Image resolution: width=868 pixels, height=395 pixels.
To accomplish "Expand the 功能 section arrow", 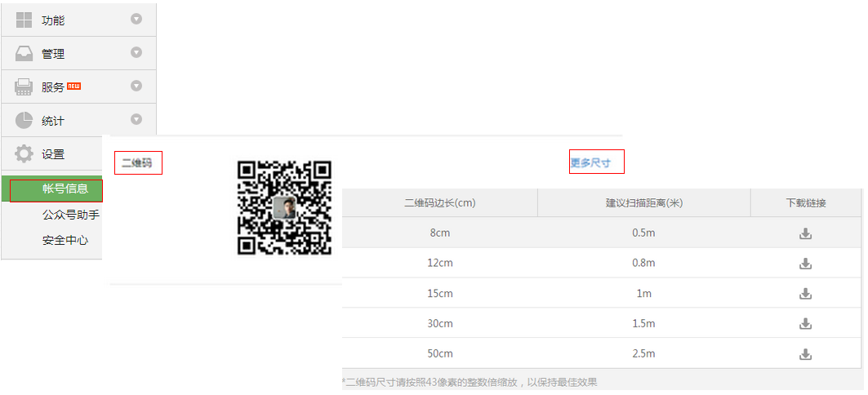I will [136, 19].
